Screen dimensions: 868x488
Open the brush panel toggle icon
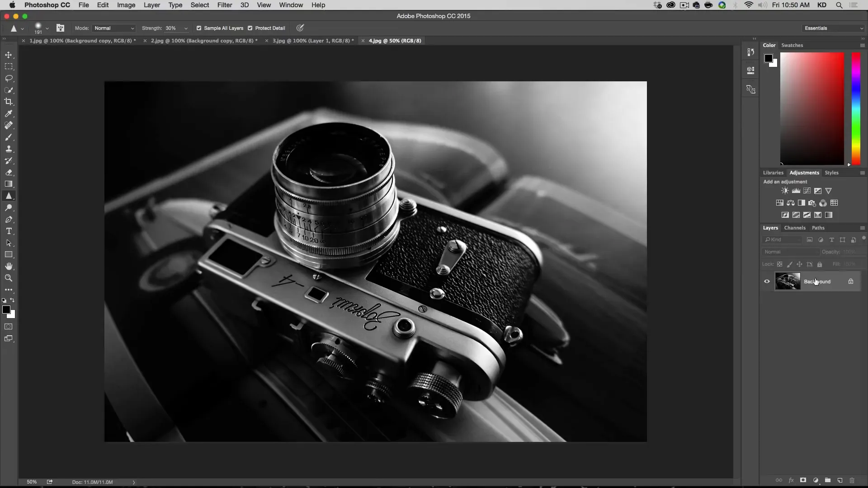click(60, 28)
